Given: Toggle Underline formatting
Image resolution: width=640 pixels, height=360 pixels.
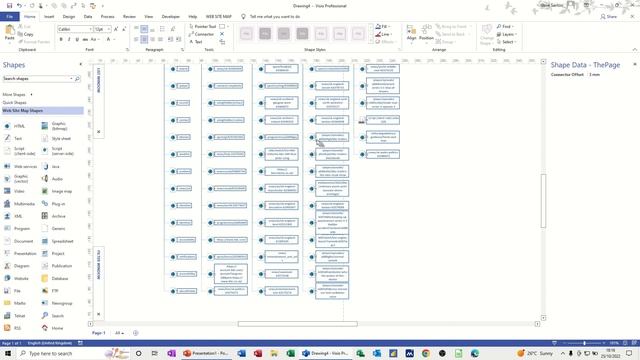Looking at the screenshot, I should (x=77, y=40).
